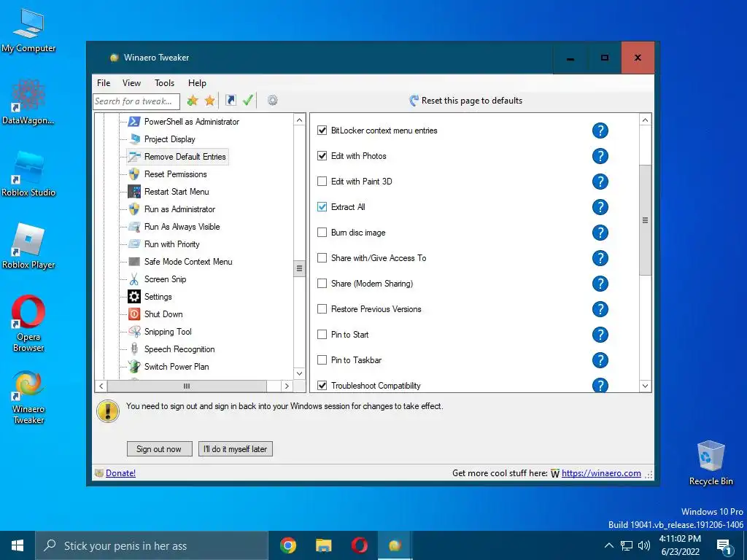
Task: Open the Tools menu
Action: (164, 83)
